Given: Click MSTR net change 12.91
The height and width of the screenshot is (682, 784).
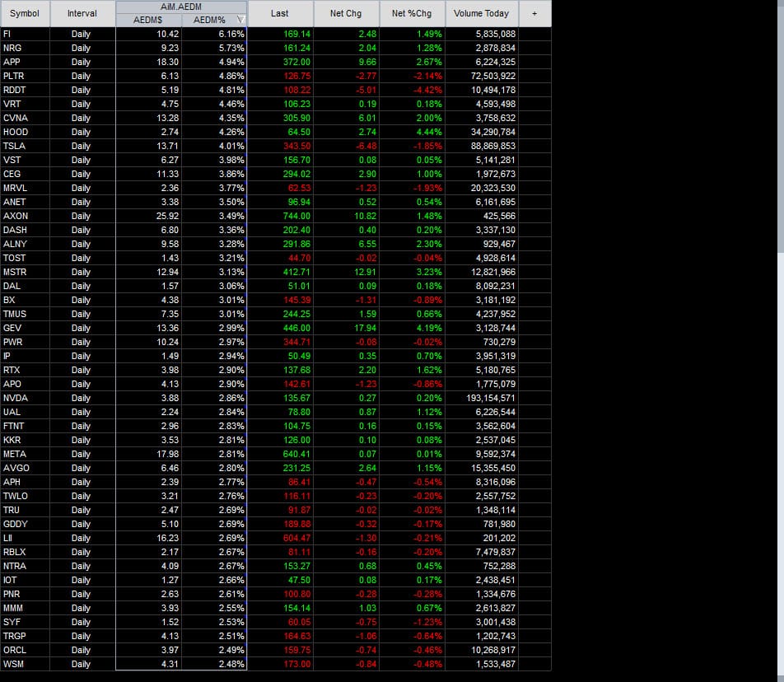Looking at the screenshot, I should click(365, 272).
